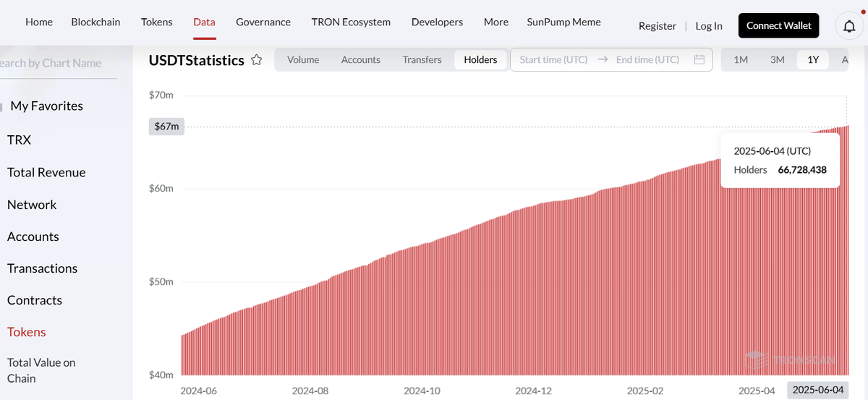Set chart range to 1M
The width and height of the screenshot is (868, 400).
point(741,59)
